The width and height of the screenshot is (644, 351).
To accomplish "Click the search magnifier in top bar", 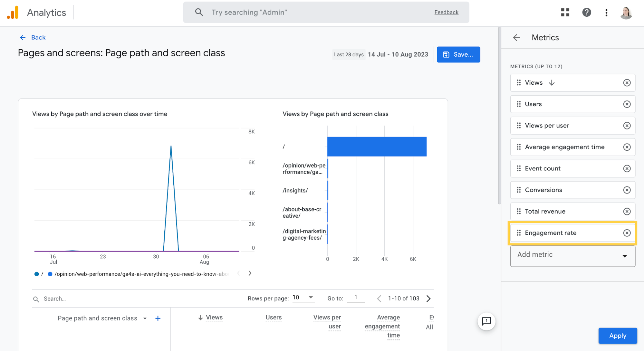I will 199,12.
